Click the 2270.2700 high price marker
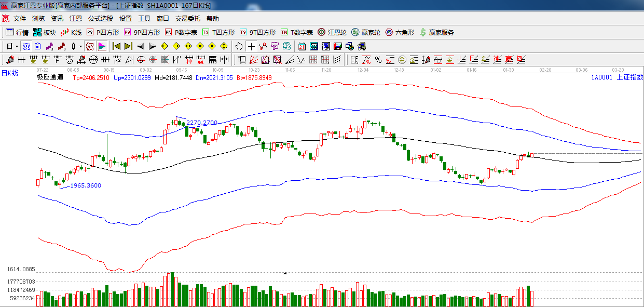The image size is (644, 307). (x=201, y=123)
